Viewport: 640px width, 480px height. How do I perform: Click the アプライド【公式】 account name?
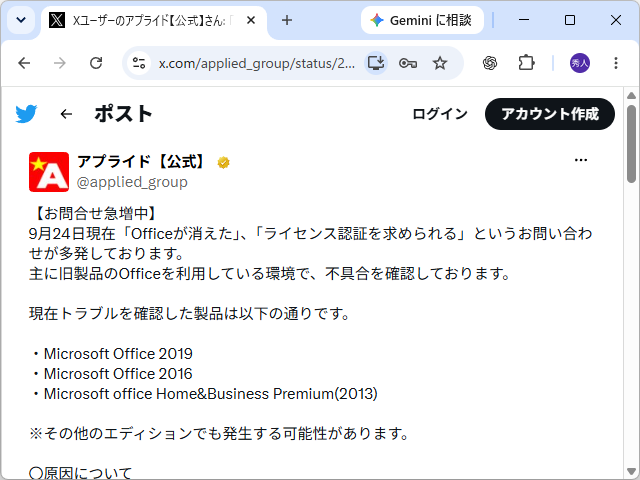[142, 162]
